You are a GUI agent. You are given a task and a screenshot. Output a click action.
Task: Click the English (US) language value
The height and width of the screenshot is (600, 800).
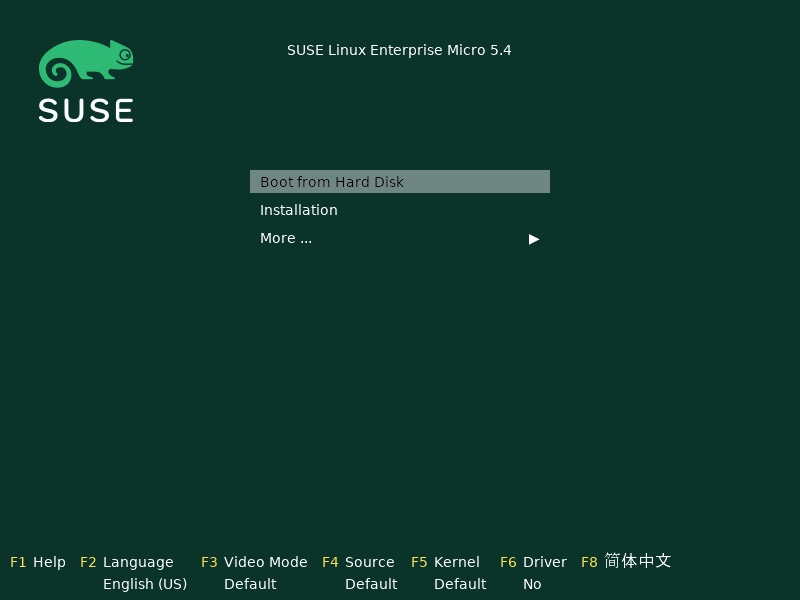click(x=145, y=584)
